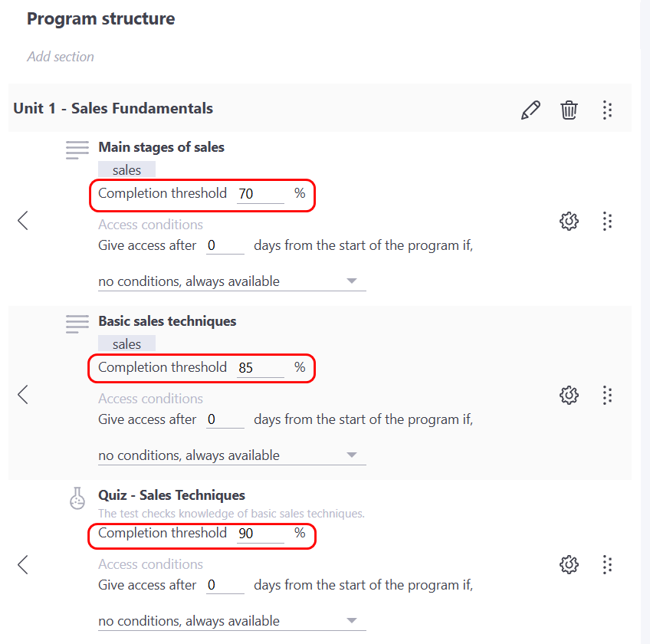The width and height of the screenshot is (650, 644).
Task: Open three-dot menu for Quiz - Sales Techniques
Action: pyautogui.click(x=607, y=565)
